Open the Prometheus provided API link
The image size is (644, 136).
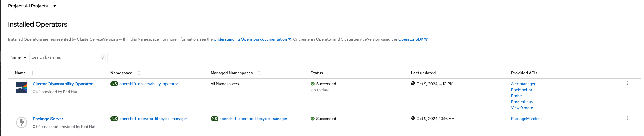522,102
